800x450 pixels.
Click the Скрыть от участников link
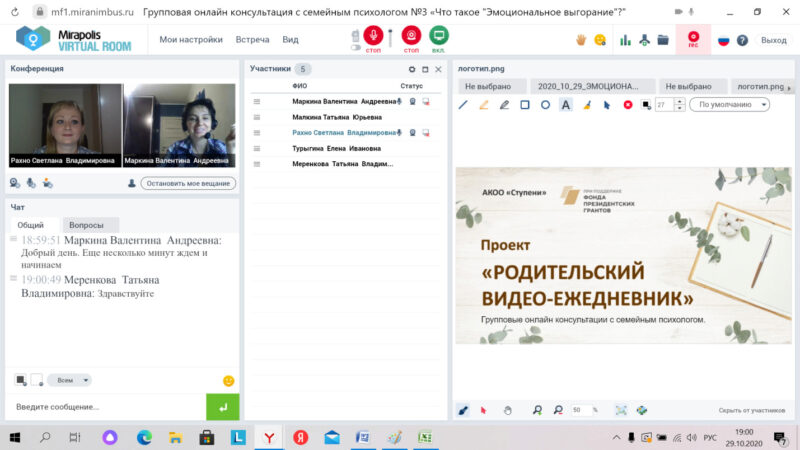click(x=752, y=410)
